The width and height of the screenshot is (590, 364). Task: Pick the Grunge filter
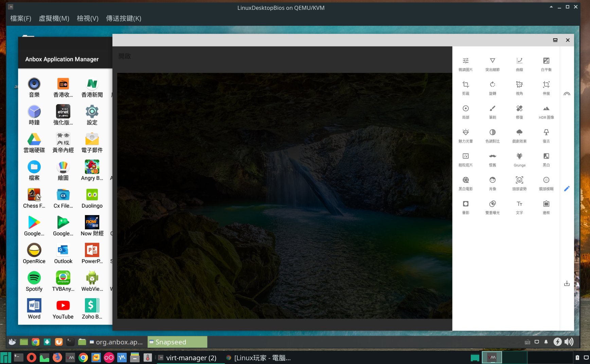coord(519,159)
